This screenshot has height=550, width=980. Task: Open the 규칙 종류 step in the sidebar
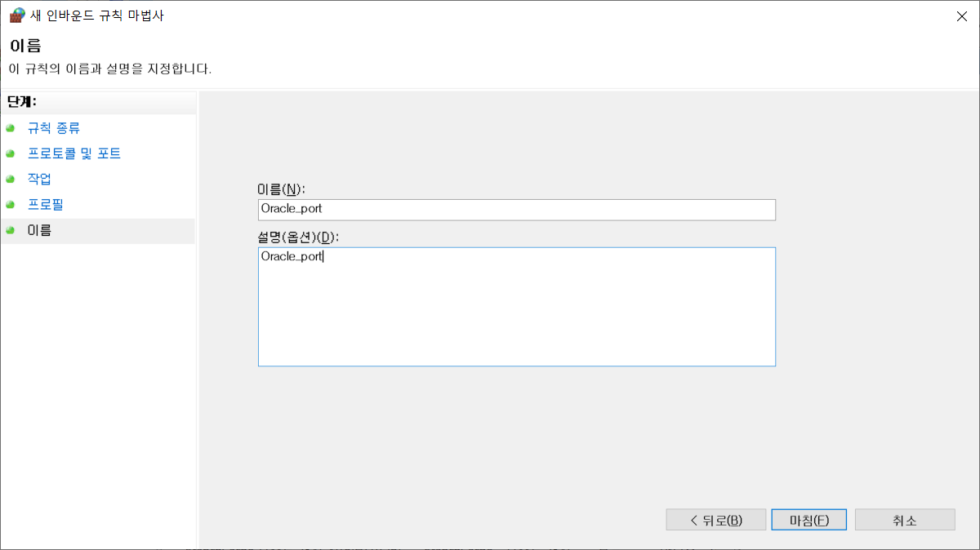(52, 128)
